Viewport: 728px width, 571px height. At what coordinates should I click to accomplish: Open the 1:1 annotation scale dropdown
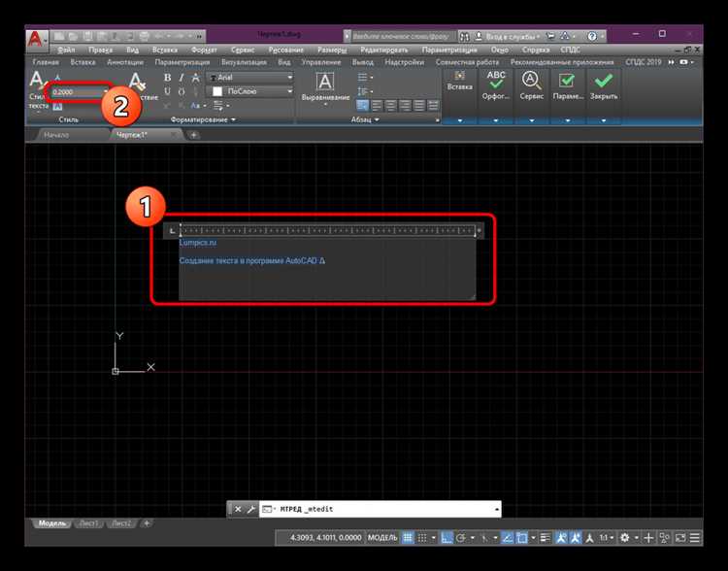pyautogui.click(x=607, y=538)
